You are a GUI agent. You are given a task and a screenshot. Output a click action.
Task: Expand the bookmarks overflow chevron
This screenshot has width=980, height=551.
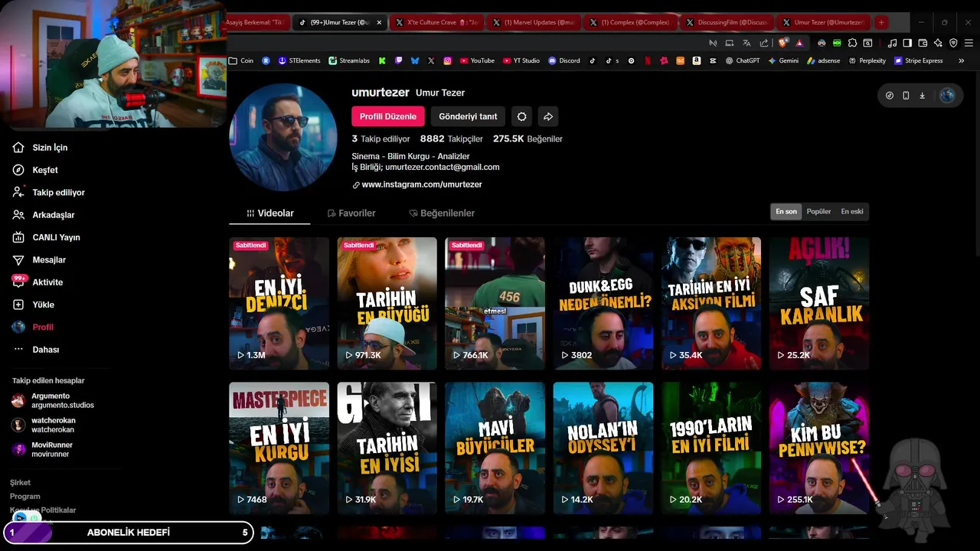[962, 60]
